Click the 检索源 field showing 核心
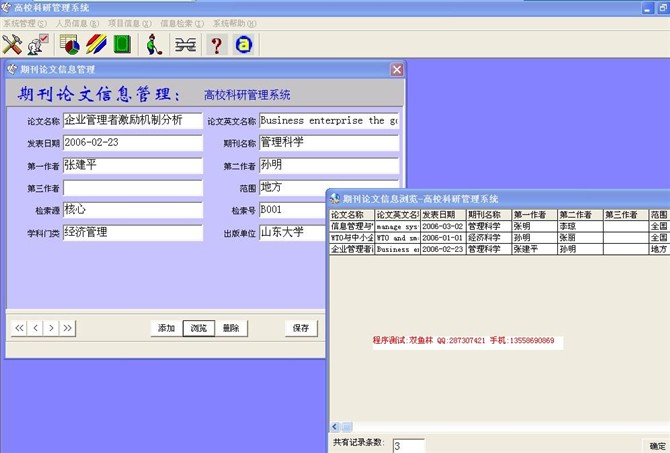670x453 pixels. 133,210
